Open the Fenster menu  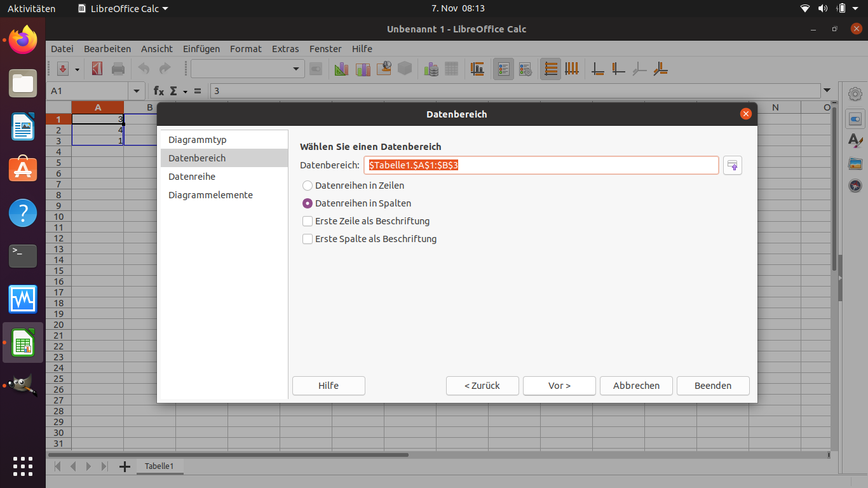325,49
